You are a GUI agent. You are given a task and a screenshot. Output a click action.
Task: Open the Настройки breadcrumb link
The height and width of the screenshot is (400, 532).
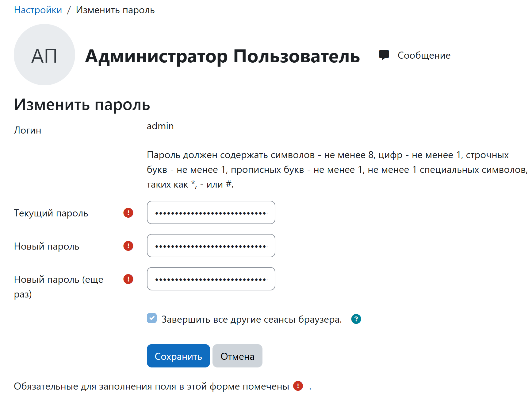(x=38, y=10)
